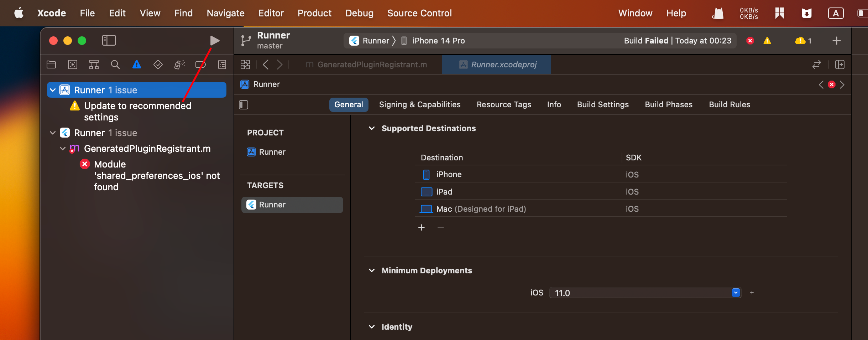Image resolution: width=868 pixels, height=340 pixels.
Task: Toggle the navigator sidebar visibility
Action: pos(109,41)
